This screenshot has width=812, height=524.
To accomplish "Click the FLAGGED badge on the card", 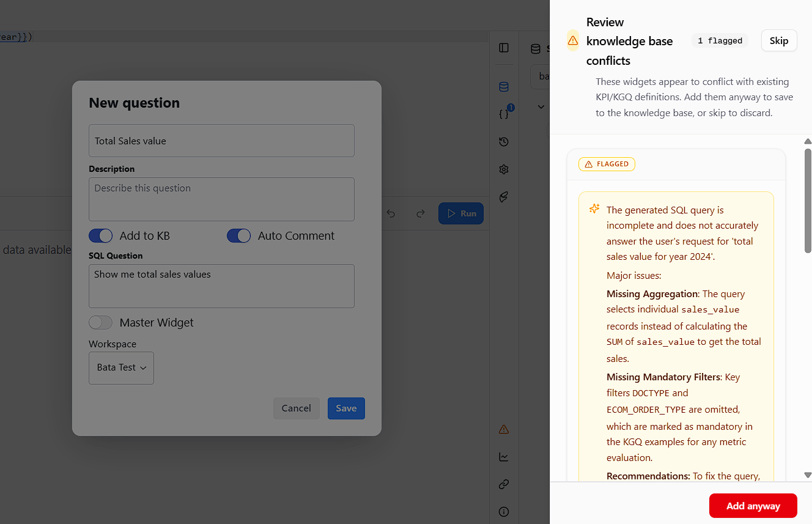I will [607, 164].
